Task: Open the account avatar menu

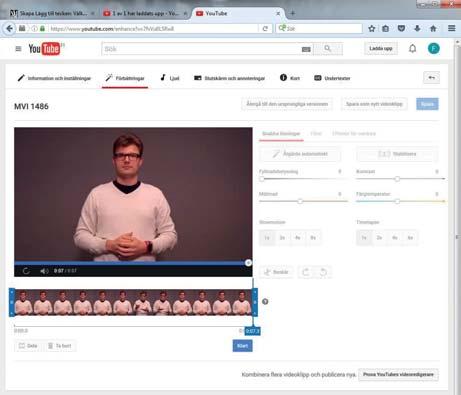Action: click(x=433, y=49)
